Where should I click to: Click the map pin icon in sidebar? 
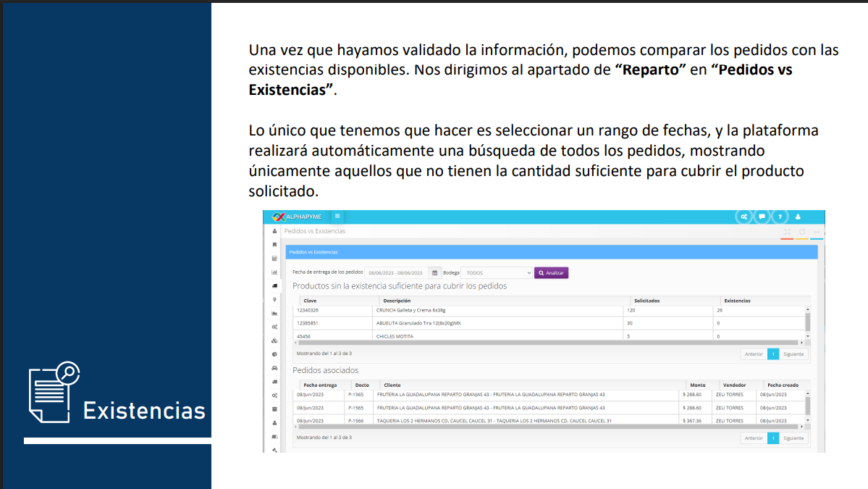pos(274,299)
